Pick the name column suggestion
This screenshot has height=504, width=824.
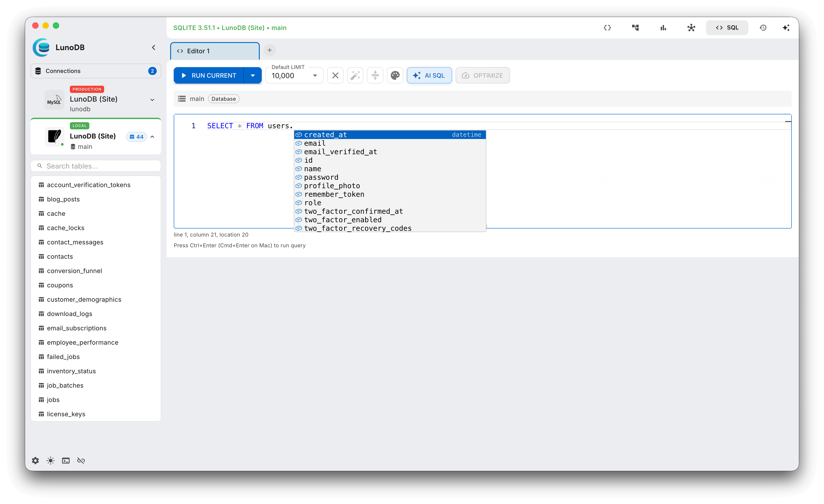390,169
